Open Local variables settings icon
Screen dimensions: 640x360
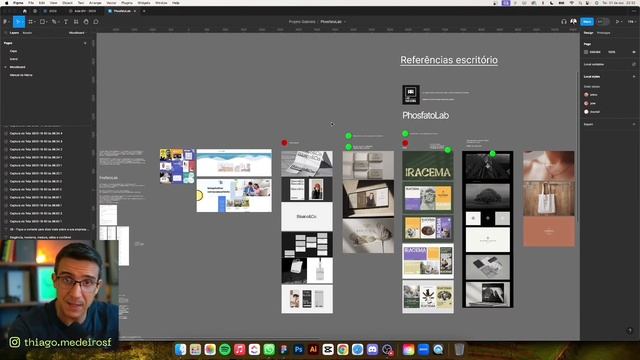coord(634,64)
